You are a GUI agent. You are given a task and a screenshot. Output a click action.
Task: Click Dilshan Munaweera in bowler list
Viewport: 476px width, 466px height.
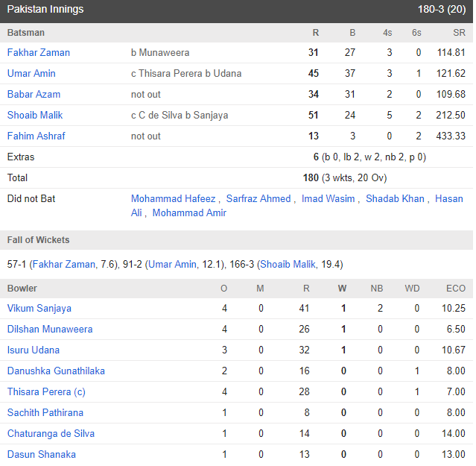click(x=50, y=330)
